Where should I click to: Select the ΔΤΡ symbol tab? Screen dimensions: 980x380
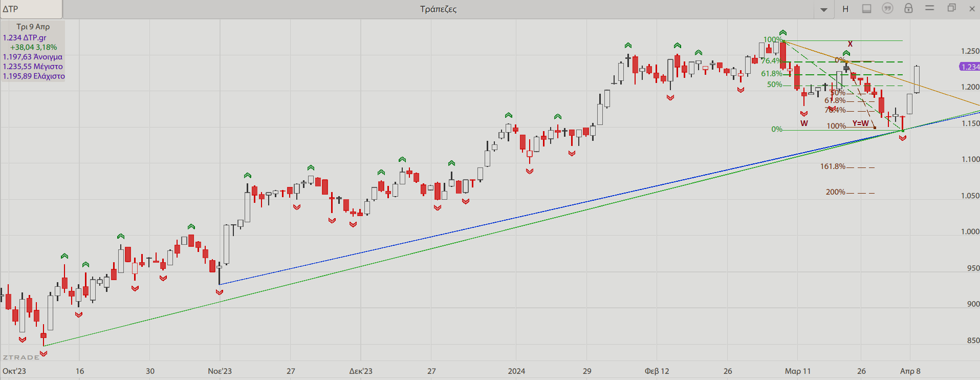(x=31, y=9)
